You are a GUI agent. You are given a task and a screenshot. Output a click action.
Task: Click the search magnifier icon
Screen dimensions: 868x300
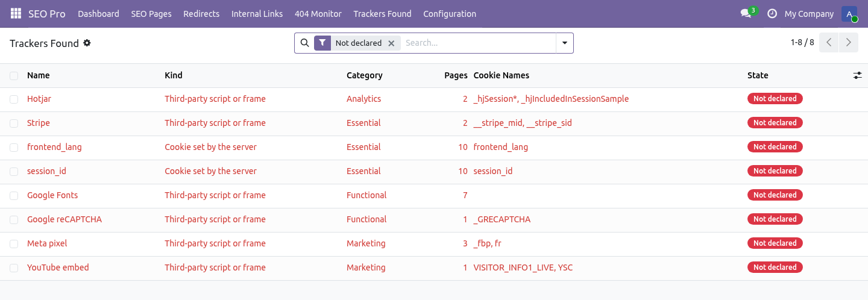pos(304,43)
